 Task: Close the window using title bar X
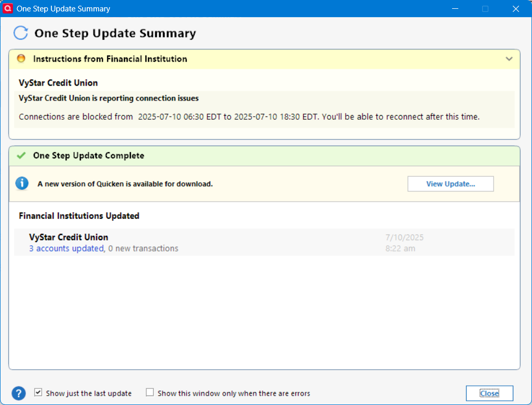click(516, 8)
